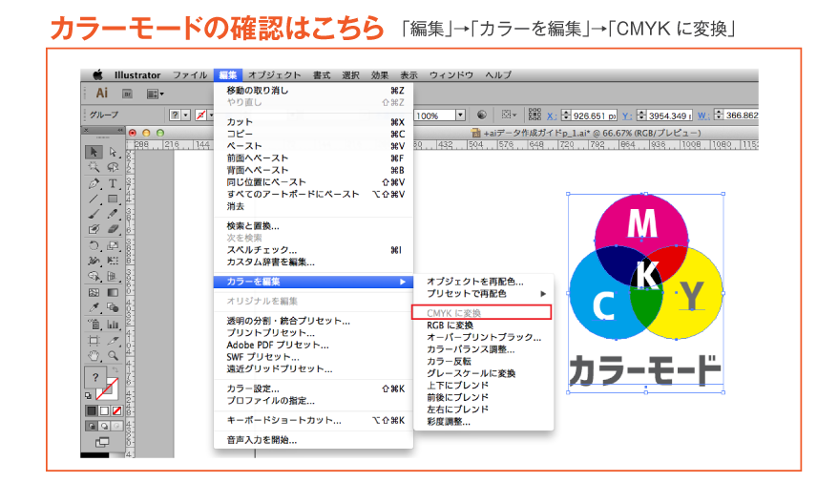Set paint mode to None
The height and width of the screenshot is (504, 838).
(x=116, y=410)
